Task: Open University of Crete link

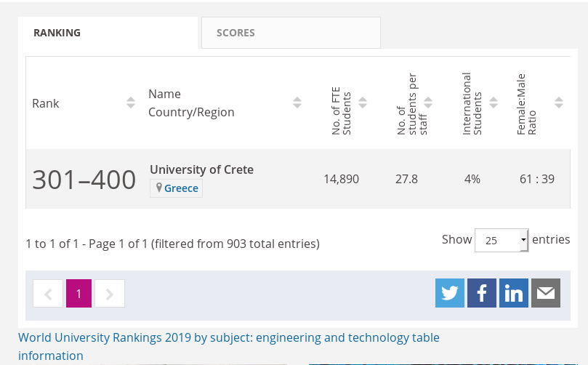Action: [x=202, y=169]
